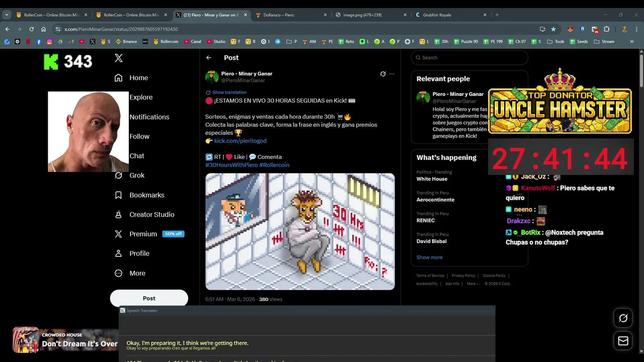Close the Piero - Minar y Ganar tab
The width and height of the screenshot is (644, 362).
coord(246,15)
